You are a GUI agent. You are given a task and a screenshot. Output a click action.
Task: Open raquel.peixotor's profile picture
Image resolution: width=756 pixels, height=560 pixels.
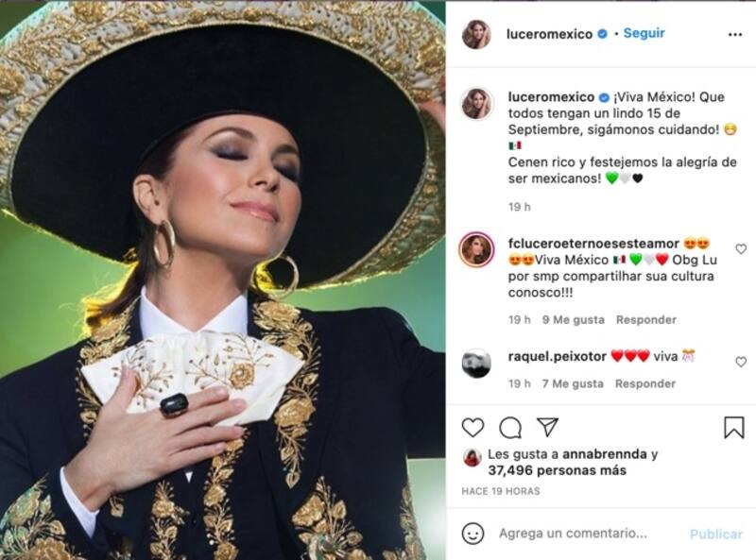coord(476,363)
